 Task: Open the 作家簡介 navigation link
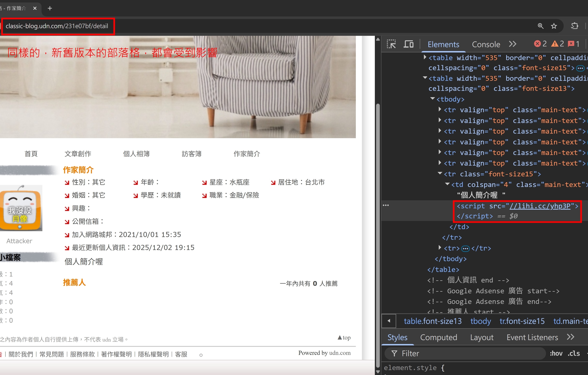[247, 154]
